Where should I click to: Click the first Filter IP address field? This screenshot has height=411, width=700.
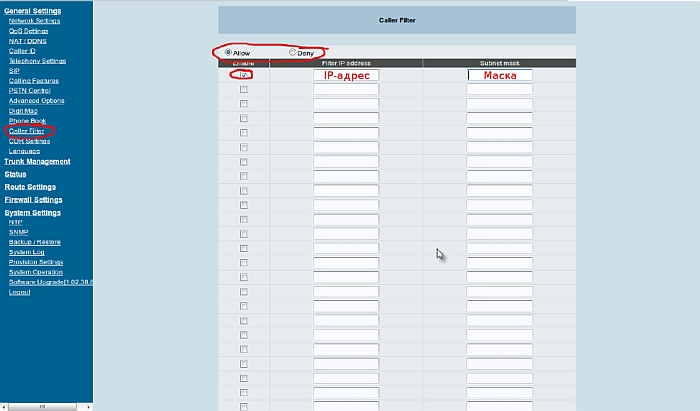click(x=346, y=75)
